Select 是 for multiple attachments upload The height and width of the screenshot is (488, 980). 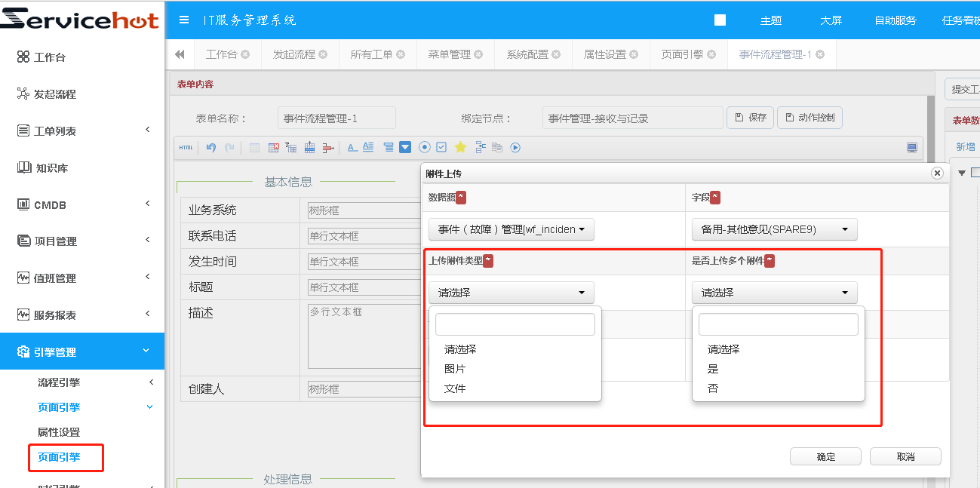713,369
